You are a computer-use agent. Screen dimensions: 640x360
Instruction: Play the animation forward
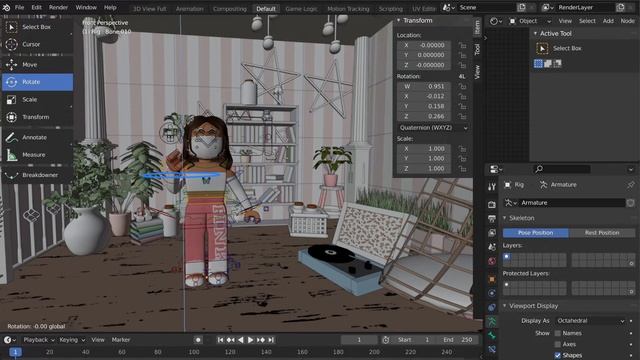[251, 340]
